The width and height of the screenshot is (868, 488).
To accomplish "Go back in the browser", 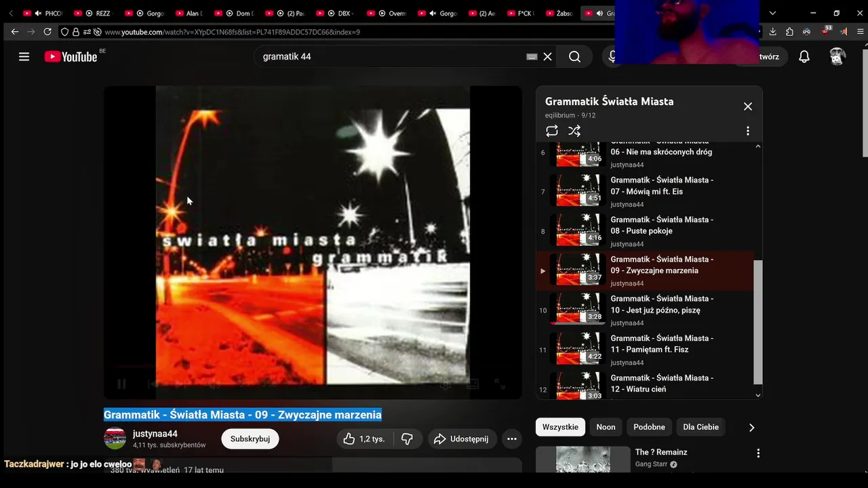I will (15, 32).
